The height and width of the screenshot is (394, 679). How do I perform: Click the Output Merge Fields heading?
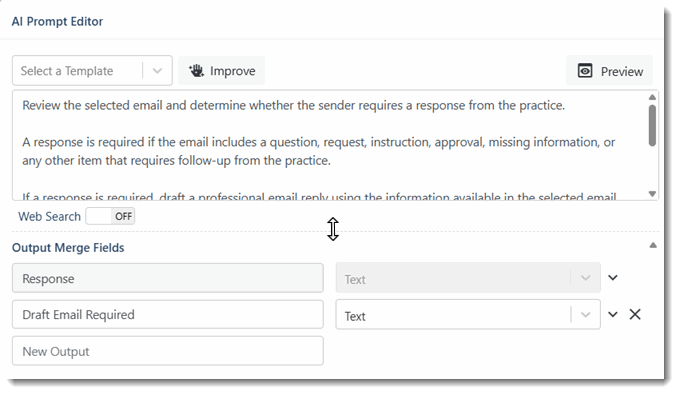tap(68, 248)
